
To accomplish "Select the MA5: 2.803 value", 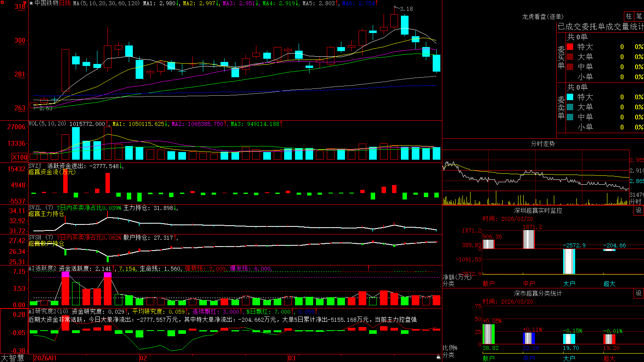I will pos(319,3).
